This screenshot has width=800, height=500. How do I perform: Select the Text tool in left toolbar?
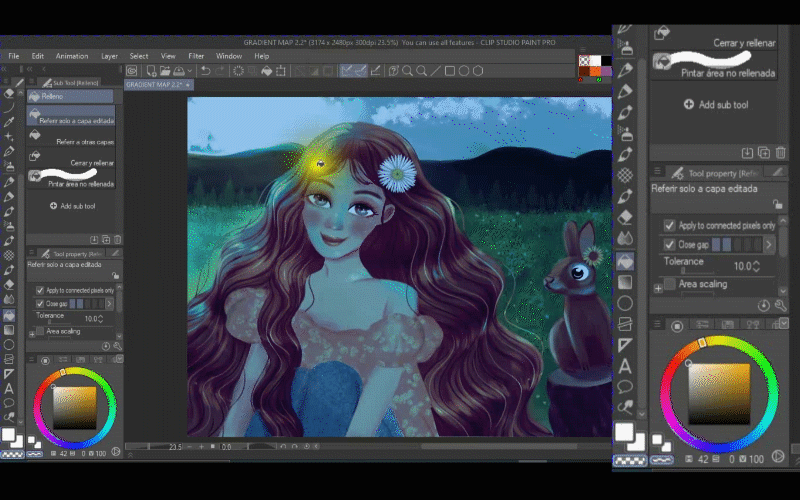pyautogui.click(x=9, y=388)
